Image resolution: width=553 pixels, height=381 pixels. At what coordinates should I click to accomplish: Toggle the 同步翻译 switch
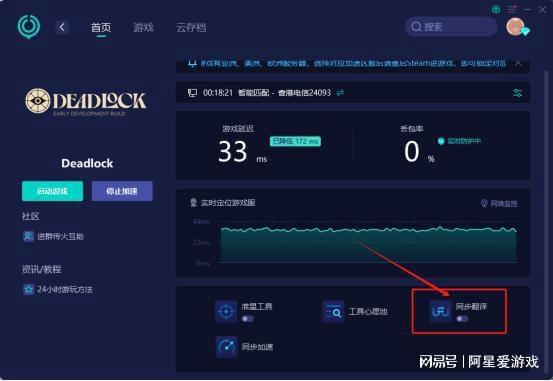462,319
